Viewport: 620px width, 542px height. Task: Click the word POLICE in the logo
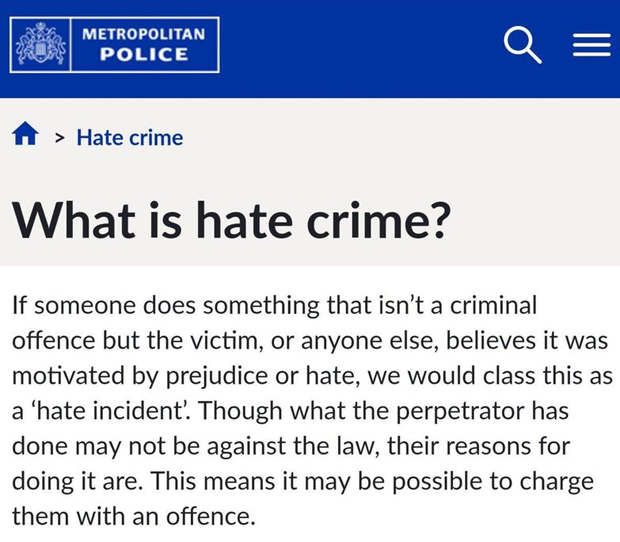(x=144, y=56)
